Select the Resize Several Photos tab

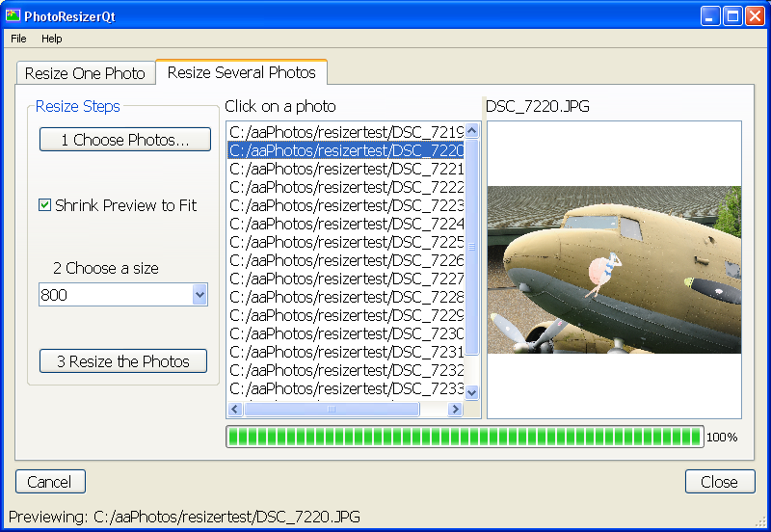241,72
